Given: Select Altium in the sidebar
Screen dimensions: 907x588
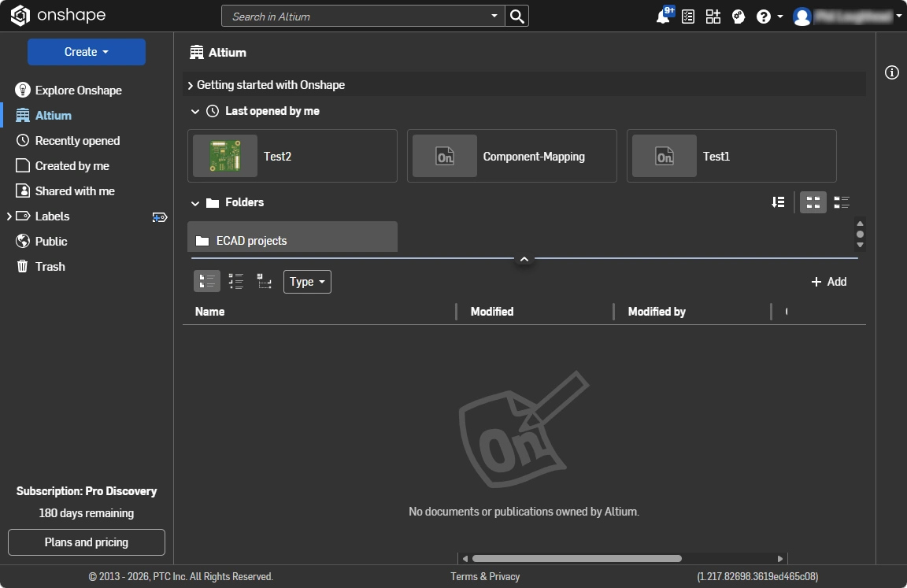Looking at the screenshot, I should tap(43, 116).
